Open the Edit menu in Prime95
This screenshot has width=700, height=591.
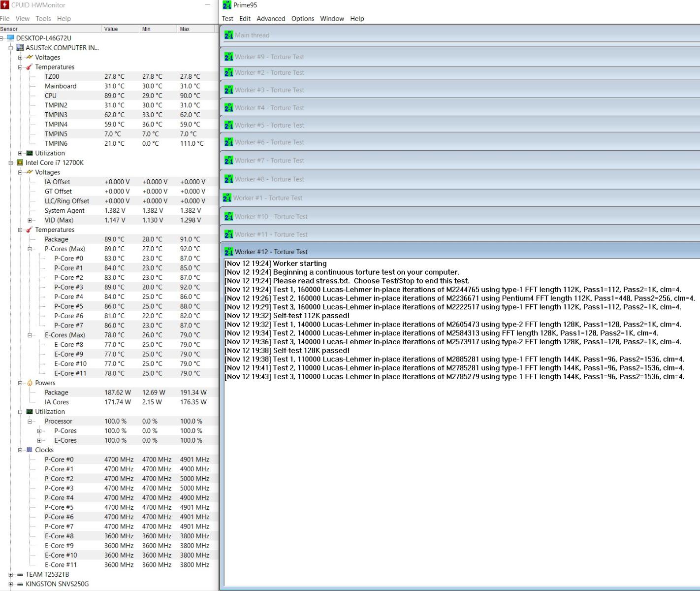(x=245, y=19)
